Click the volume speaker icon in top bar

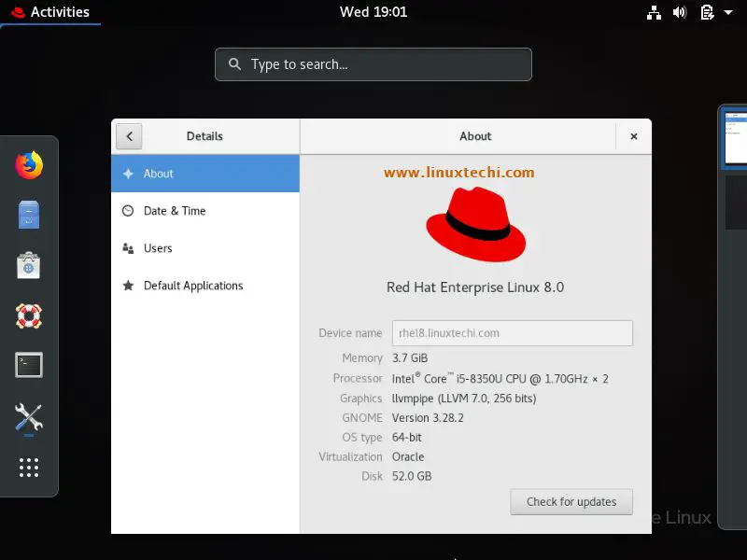(680, 12)
